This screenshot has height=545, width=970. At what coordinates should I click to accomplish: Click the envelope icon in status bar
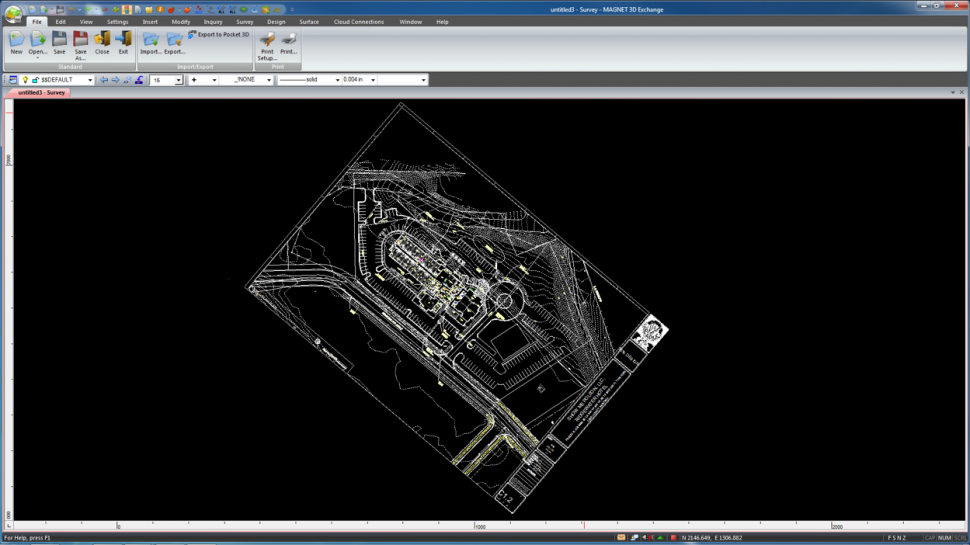pos(621,538)
